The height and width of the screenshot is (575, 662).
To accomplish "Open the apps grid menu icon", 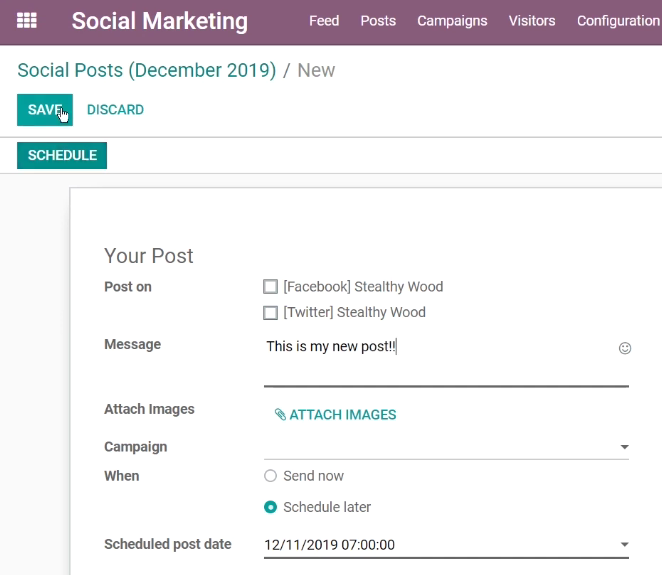I will [27, 20].
